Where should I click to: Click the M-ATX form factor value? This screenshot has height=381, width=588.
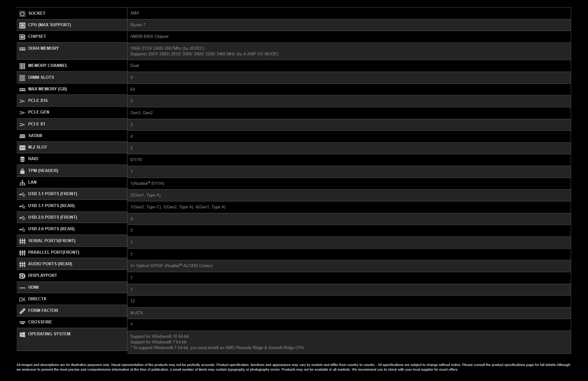pyautogui.click(x=137, y=313)
